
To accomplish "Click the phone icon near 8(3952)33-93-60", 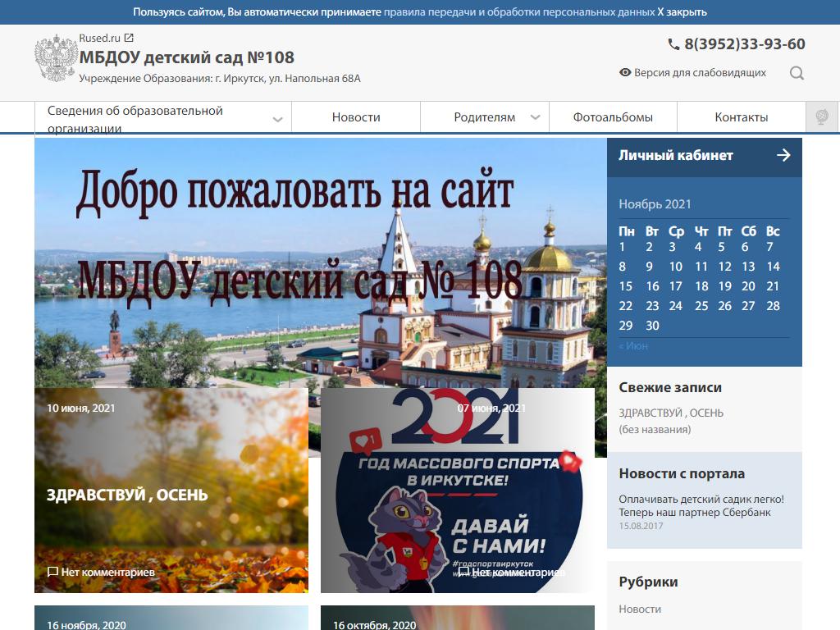I will click(x=673, y=45).
